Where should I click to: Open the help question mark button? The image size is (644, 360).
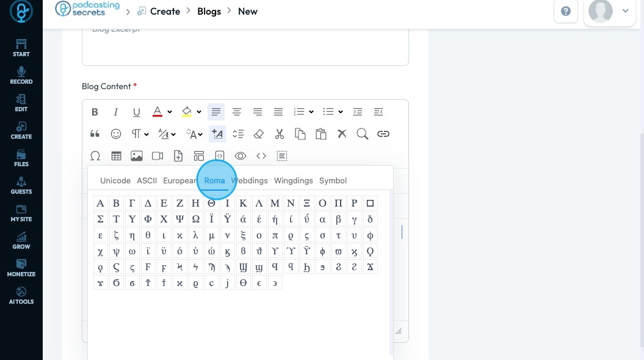click(x=566, y=12)
